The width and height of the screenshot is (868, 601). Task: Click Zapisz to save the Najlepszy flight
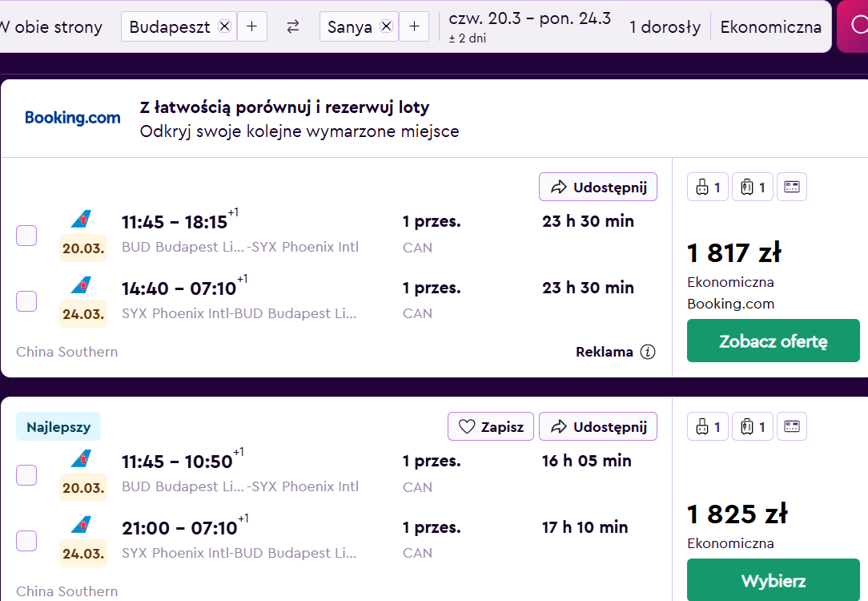click(x=491, y=426)
